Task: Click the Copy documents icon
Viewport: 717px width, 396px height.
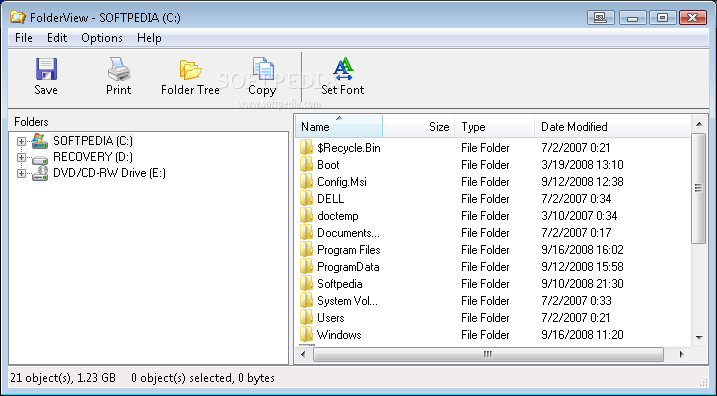Action: [262, 69]
